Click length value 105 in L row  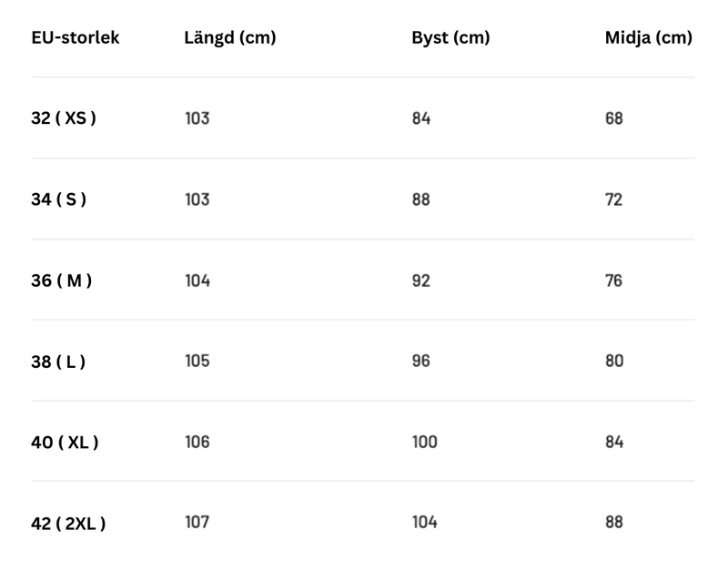(197, 361)
